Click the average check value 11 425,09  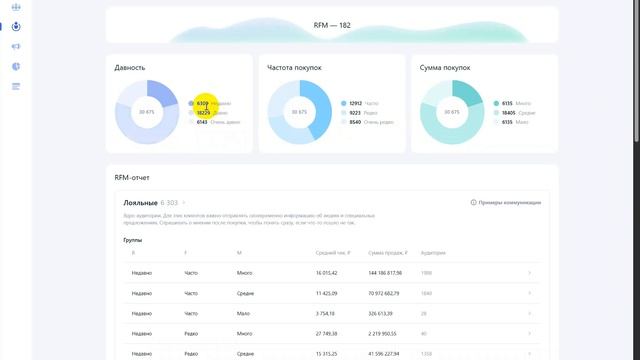click(327, 293)
